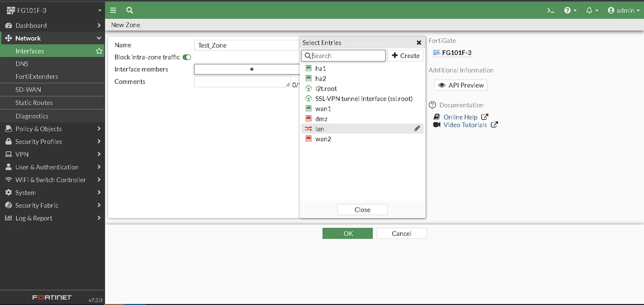This screenshot has width=644, height=305.
Task: Open the CLI console icon
Action: click(551, 10)
